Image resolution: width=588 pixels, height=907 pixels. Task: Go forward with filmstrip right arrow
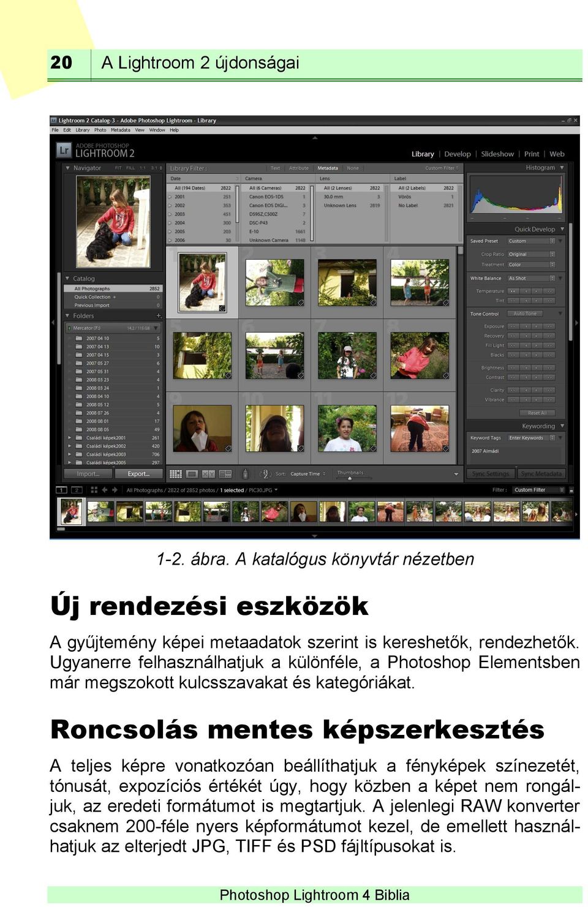click(x=115, y=490)
